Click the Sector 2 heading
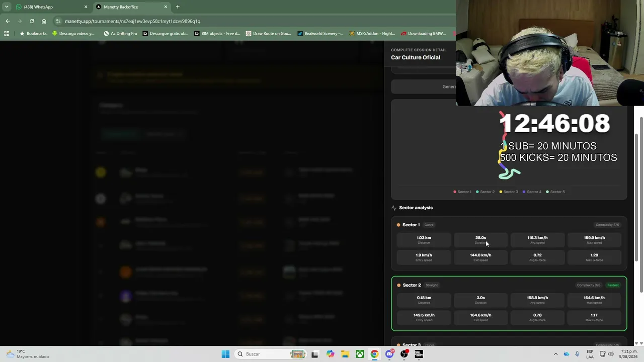 [412, 285]
